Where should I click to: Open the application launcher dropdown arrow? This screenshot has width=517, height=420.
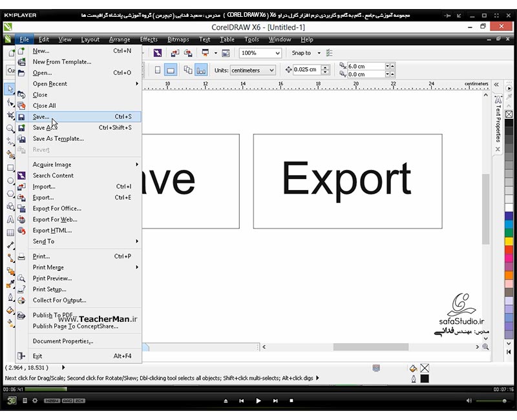pos(216,53)
